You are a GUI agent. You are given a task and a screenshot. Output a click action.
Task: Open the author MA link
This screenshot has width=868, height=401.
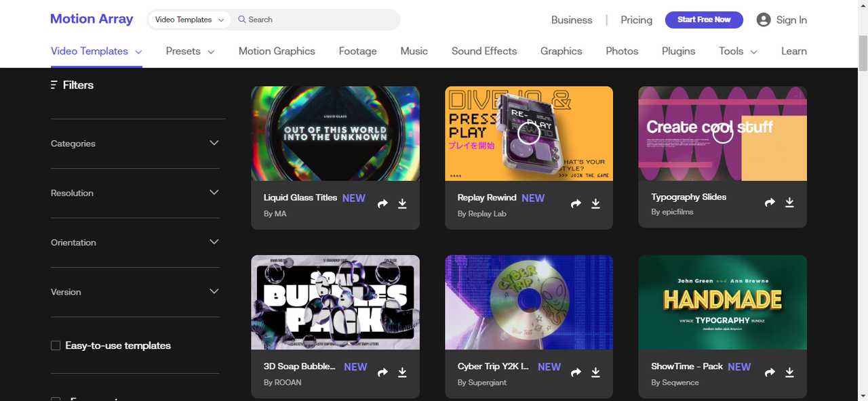click(280, 214)
